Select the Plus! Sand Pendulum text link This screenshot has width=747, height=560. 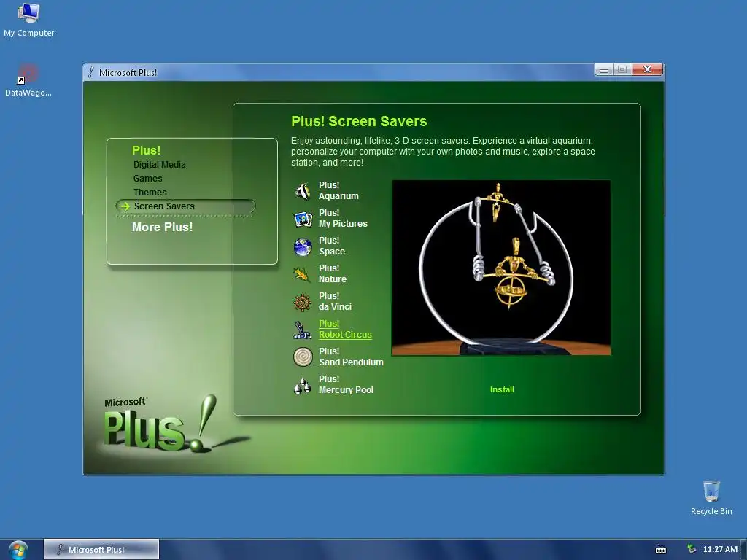(x=351, y=357)
